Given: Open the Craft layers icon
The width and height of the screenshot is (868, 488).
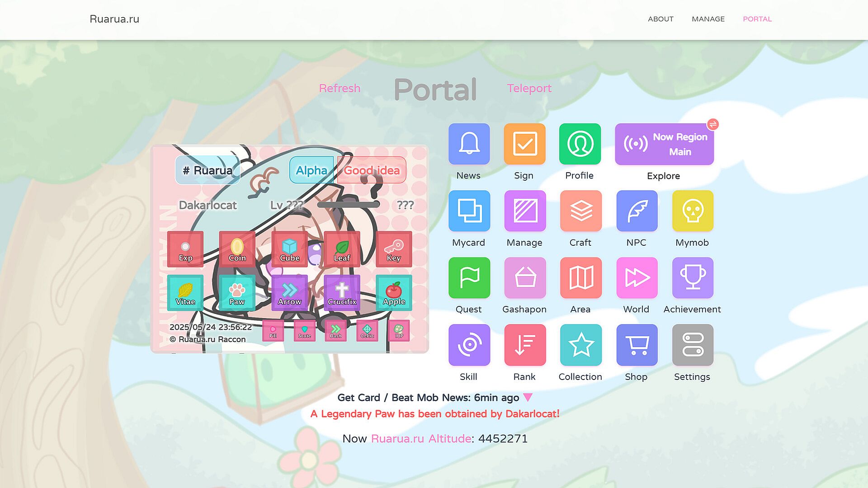Looking at the screenshot, I should (580, 211).
